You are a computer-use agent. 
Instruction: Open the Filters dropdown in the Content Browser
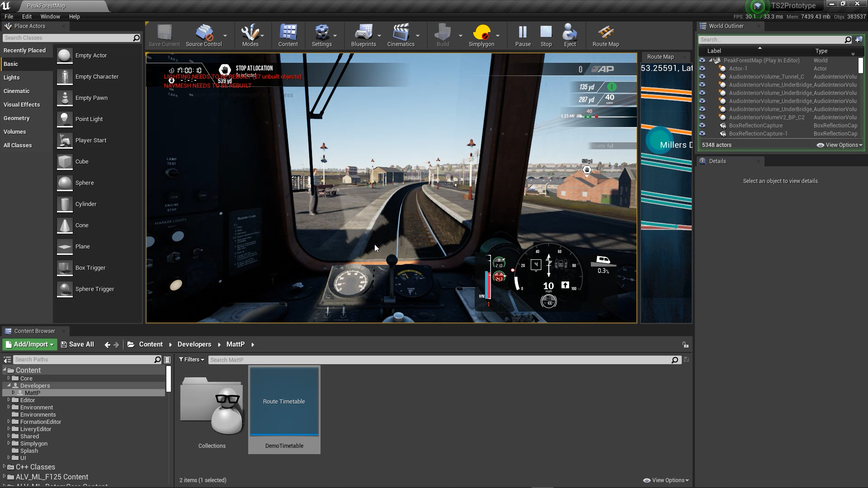192,360
